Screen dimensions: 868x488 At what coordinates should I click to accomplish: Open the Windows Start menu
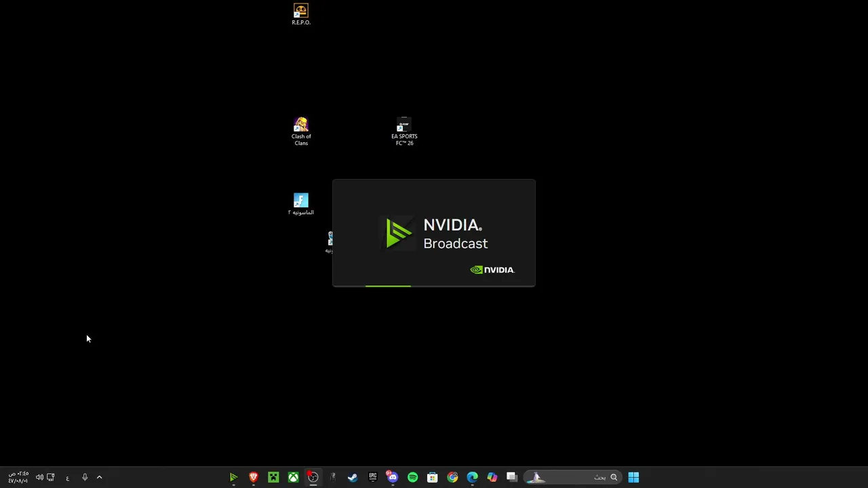[x=633, y=478]
